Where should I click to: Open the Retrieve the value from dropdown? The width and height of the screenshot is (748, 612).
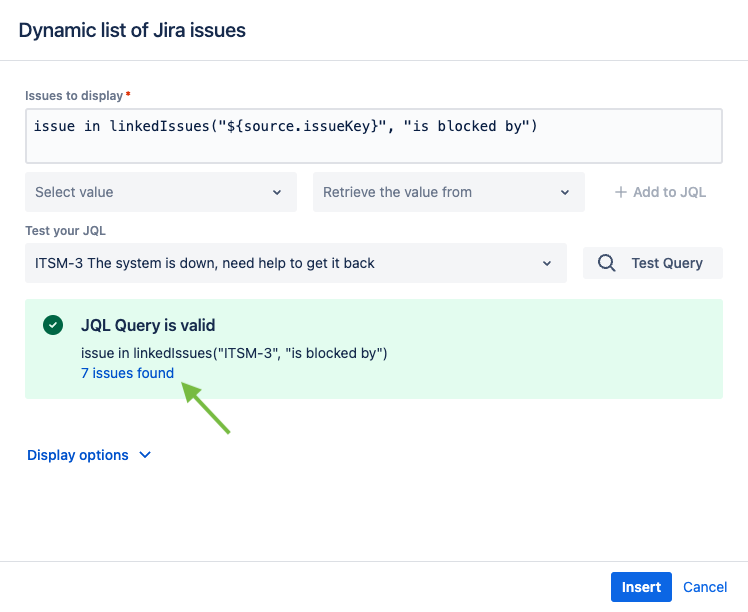tap(448, 192)
